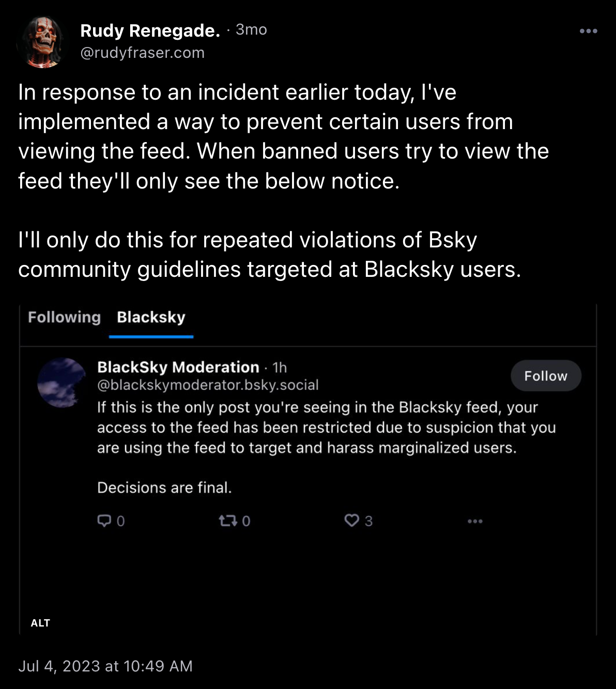This screenshot has height=689, width=616.
Task: Select the Blacksky feed tab
Action: click(x=151, y=318)
